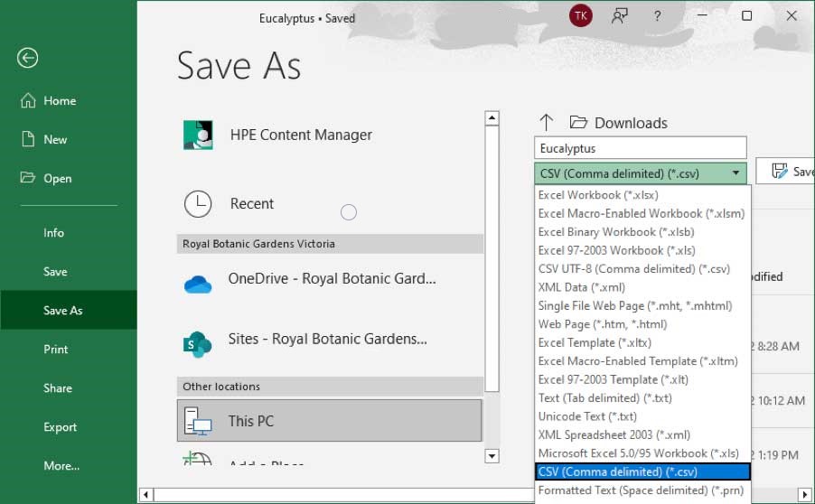Open the feedback person icon
This screenshot has height=504, width=815.
tap(619, 16)
